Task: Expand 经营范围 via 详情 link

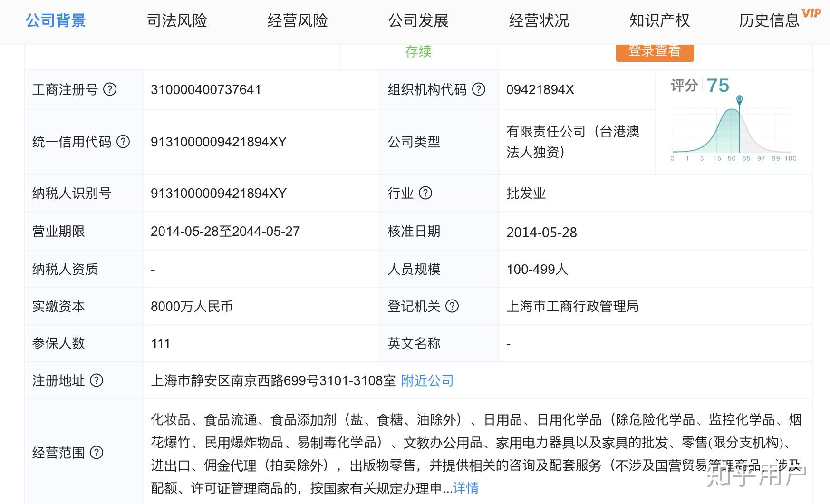Action: [x=466, y=488]
